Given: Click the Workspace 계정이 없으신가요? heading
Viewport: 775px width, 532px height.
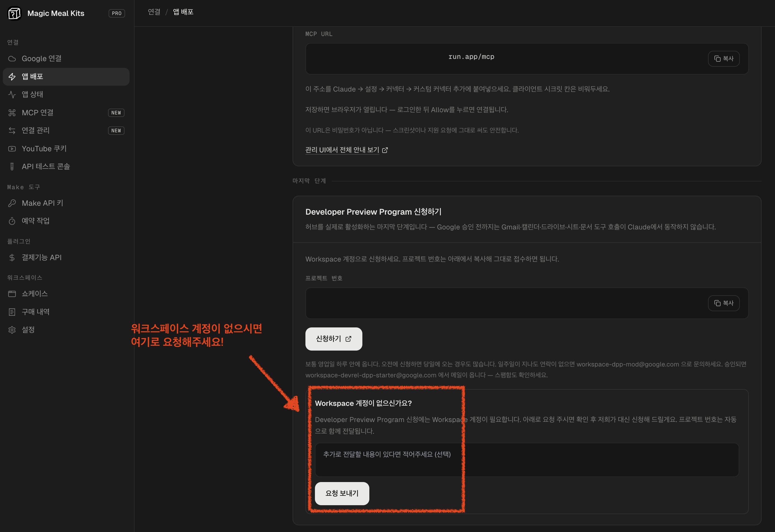Looking at the screenshot, I should coord(363,403).
